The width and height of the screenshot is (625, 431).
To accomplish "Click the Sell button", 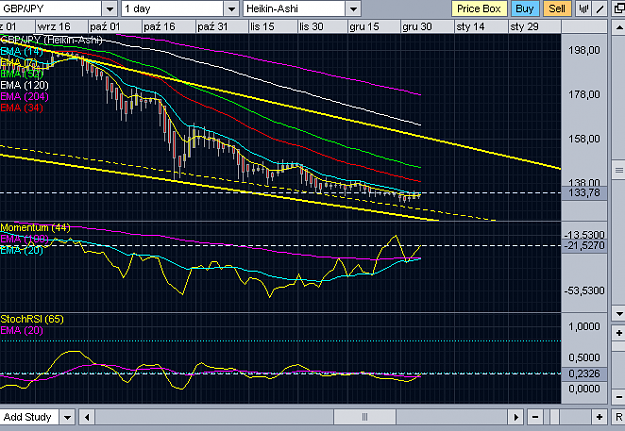I will 557,9.
